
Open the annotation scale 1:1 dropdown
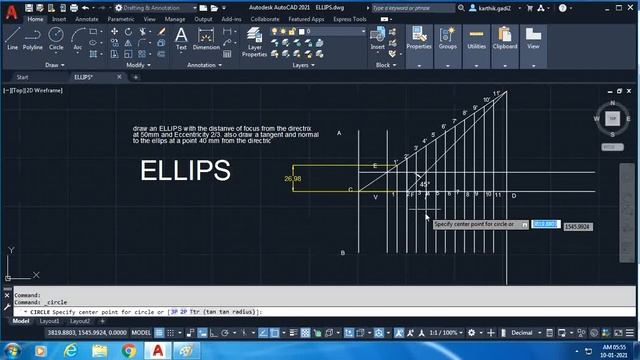[x=446, y=333]
